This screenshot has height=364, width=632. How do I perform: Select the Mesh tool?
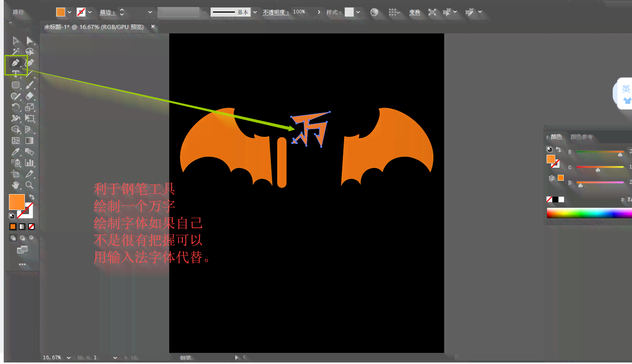[16, 141]
